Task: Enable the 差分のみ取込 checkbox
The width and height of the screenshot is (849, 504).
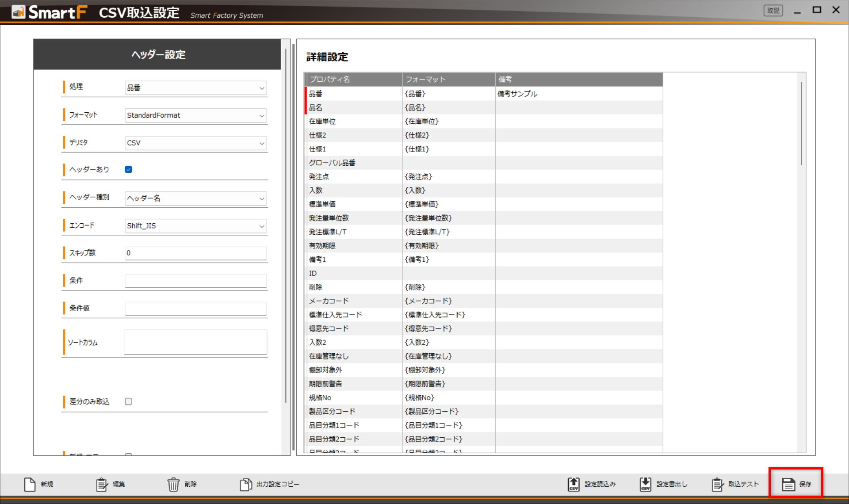Action: coord(129,401)
